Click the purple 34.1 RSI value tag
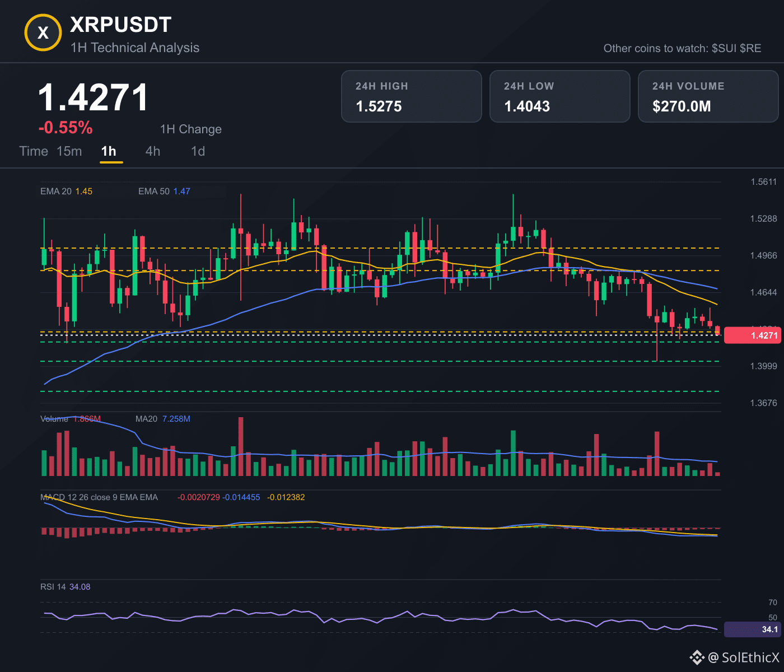The height and width of the screenshot is (672, 784). click(752, 629)
